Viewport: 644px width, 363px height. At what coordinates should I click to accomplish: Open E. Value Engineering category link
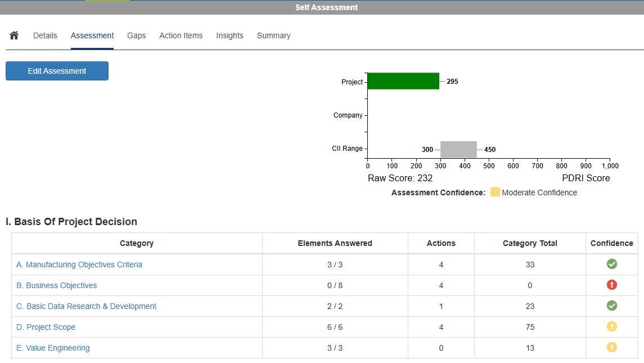tap(53, 348)
